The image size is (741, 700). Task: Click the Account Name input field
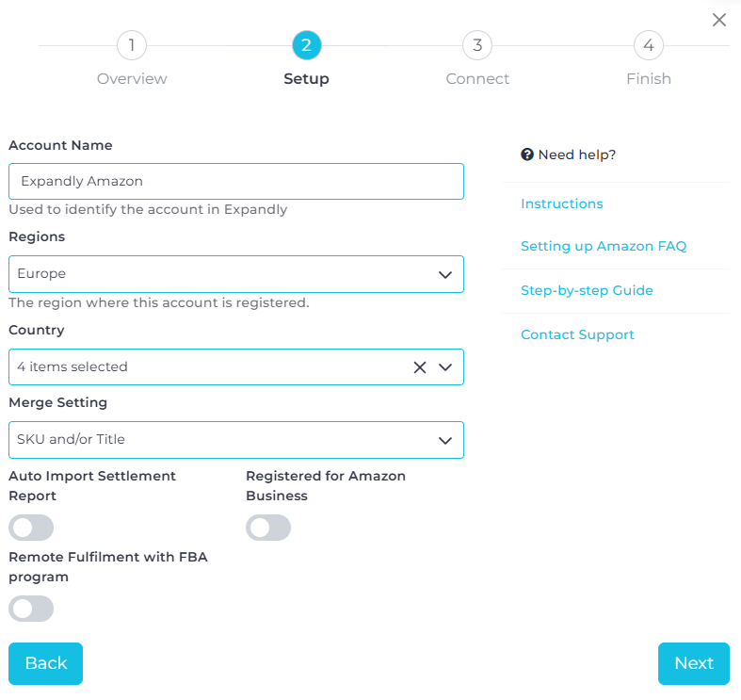235,182
